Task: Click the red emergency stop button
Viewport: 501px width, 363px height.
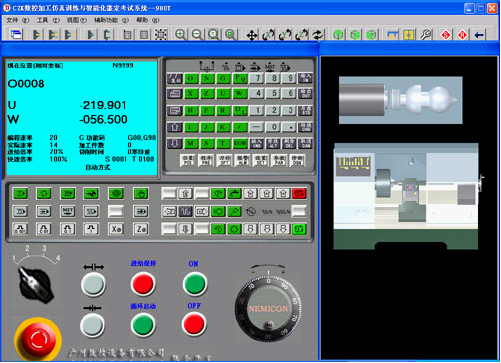Action: (x=38, y=339)
